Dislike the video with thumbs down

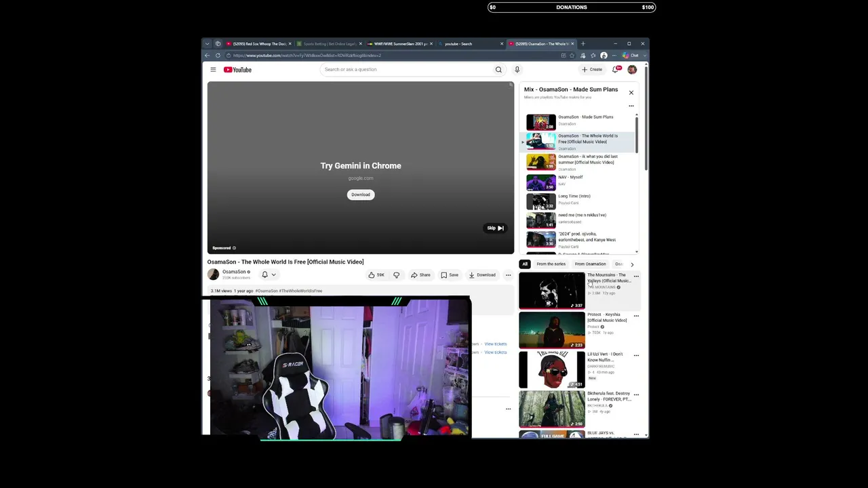point(397,275)
